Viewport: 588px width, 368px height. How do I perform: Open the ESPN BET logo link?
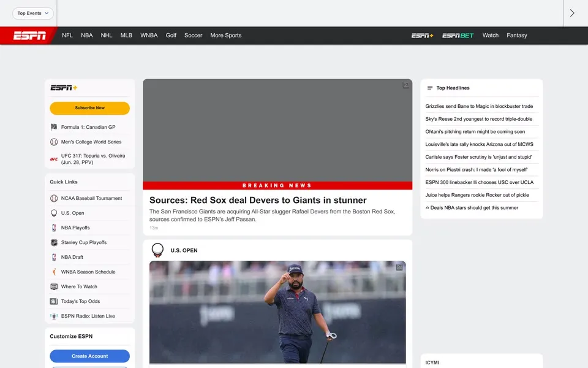[x=458, y=36]
